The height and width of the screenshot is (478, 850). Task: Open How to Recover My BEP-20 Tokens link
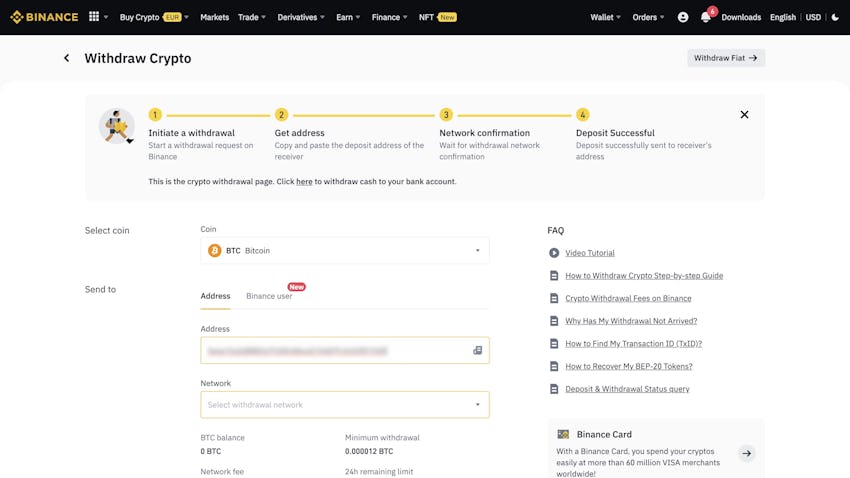pos(629,366)
